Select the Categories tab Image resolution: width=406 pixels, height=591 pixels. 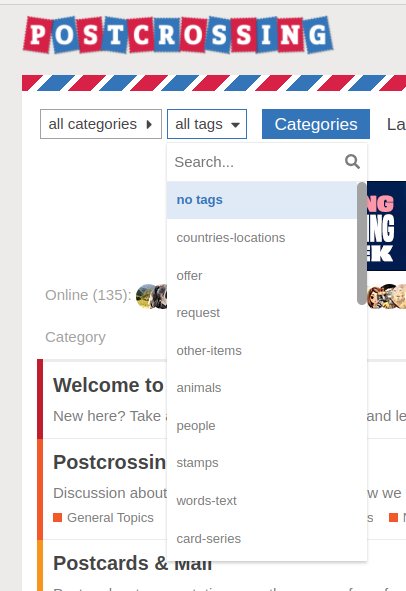point(316,124)
